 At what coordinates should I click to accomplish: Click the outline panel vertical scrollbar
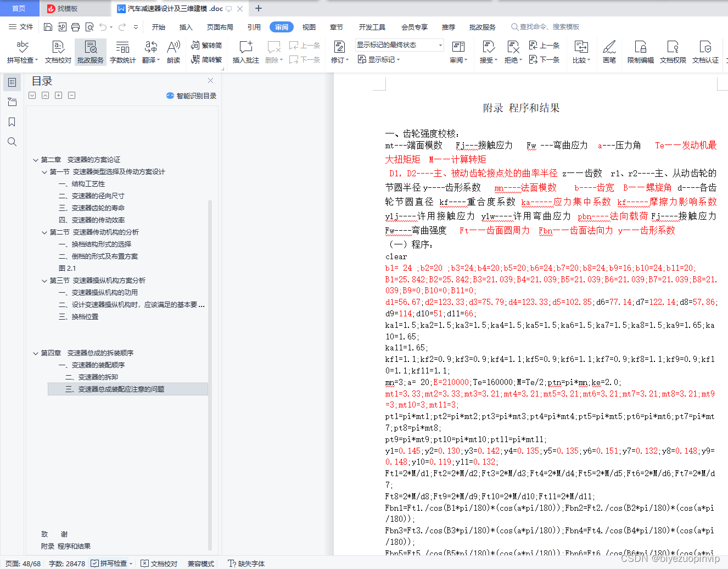pos(210,375)
